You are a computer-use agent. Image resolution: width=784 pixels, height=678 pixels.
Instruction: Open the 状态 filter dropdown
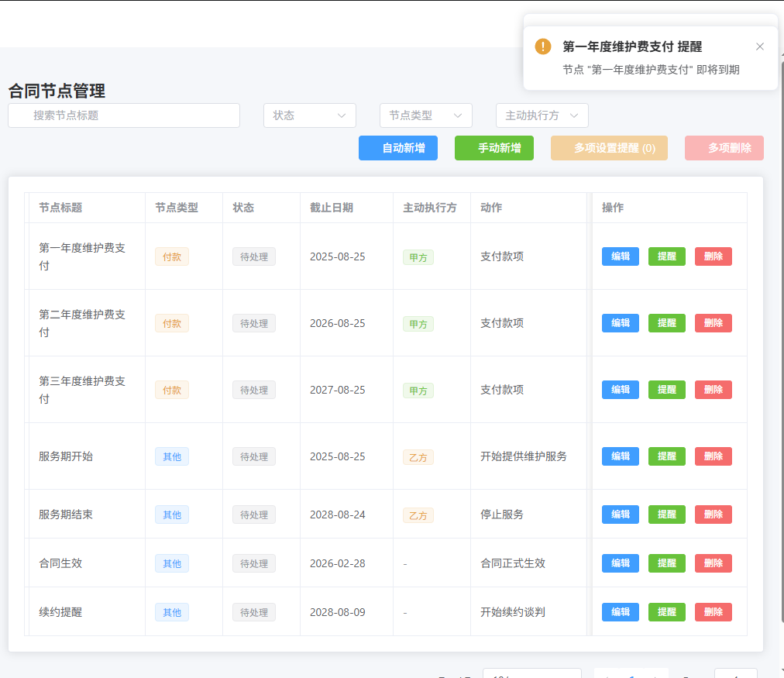[310, 115]
